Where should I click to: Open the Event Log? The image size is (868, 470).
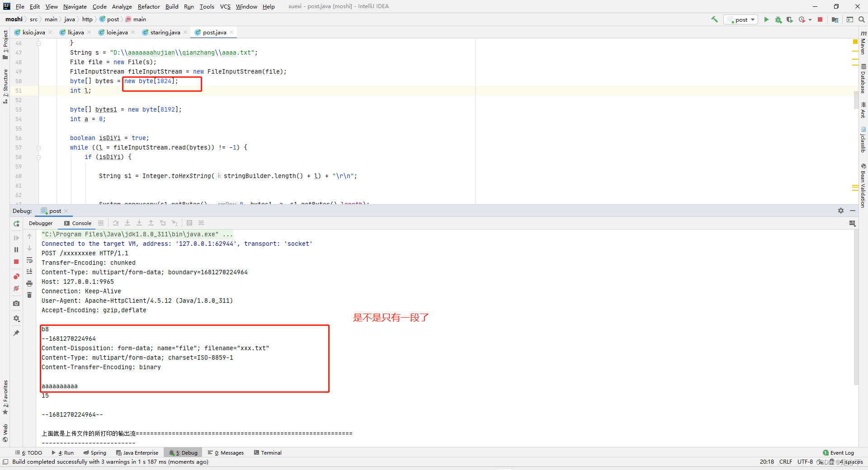839,453
